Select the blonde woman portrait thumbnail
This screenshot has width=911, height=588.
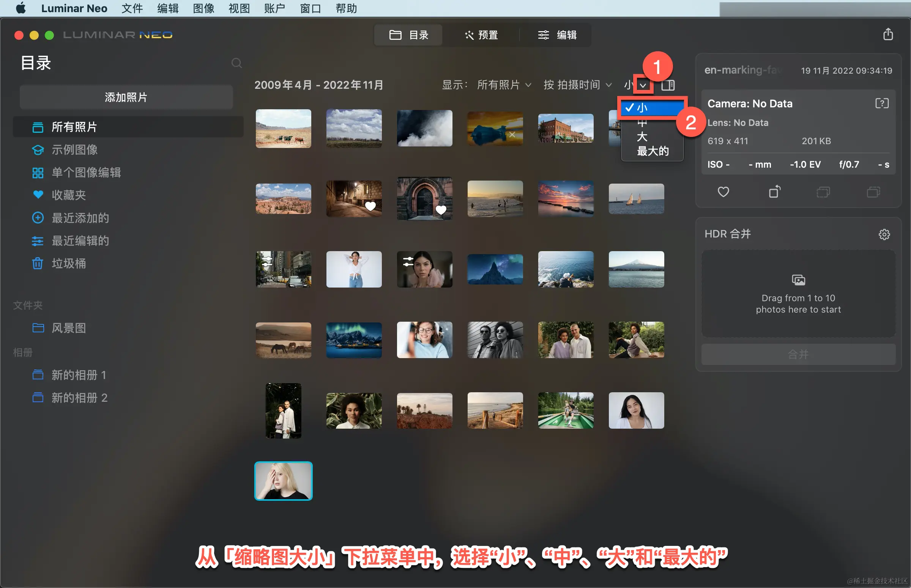pyautogui.click(x=283, y=481)
